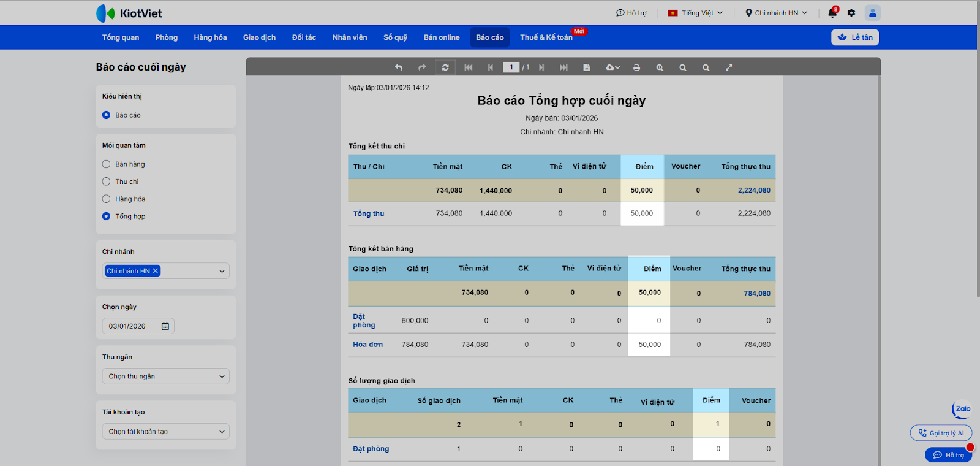Open the Báo cáo menu
Screen dimensions: 980x466
coord(490,37)
